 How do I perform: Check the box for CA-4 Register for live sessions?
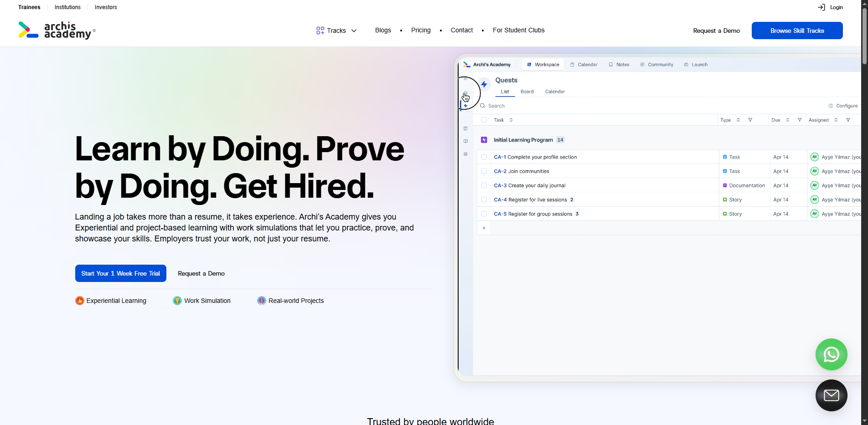484,200
